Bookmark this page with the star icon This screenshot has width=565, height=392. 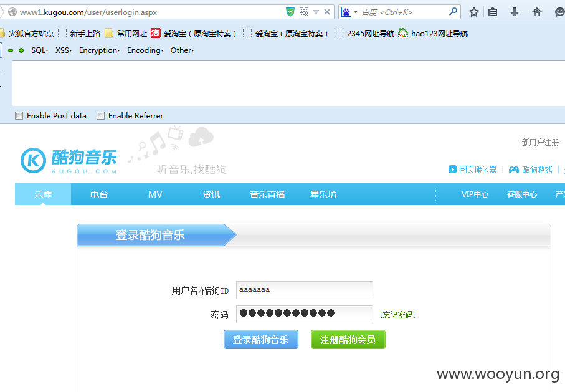click(474, 12)
